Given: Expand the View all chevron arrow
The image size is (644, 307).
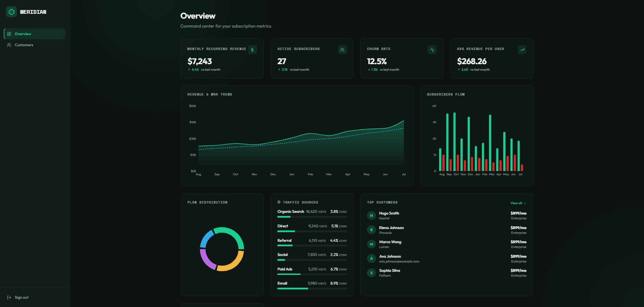Looking at the screenshot, I should [525, 203].
